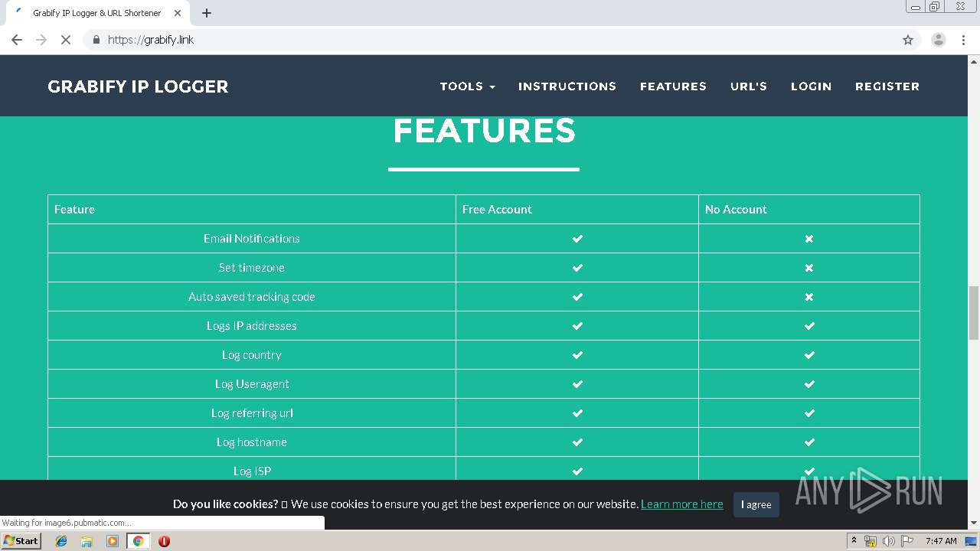Click the No Account checkmark for Log referring url

coord(809,413)
